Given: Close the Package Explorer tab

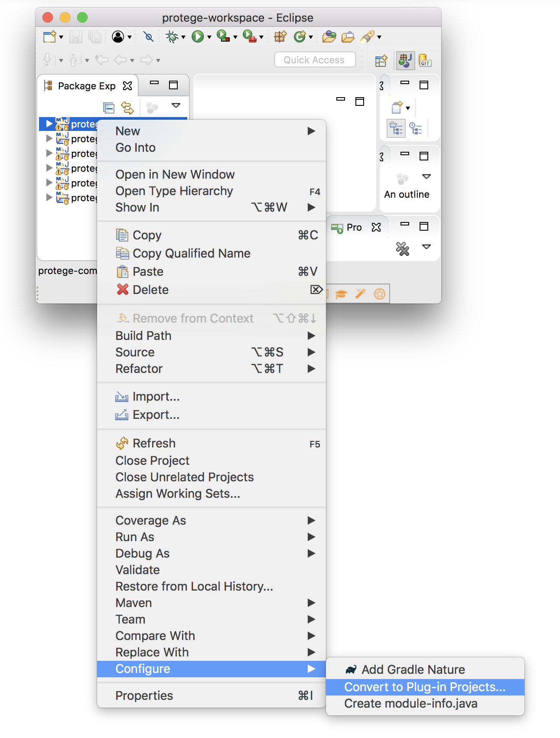Looking at the screenshot, I should coord(127,86).
